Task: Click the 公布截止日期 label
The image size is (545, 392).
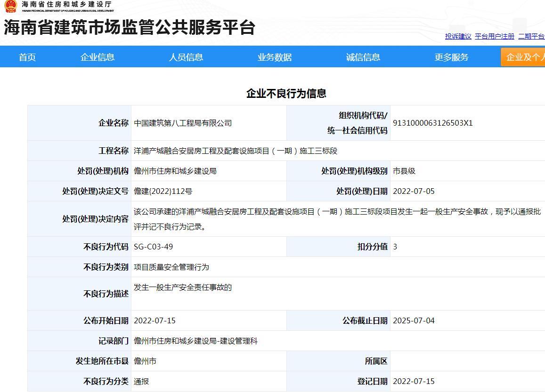Action: point(365,321)
